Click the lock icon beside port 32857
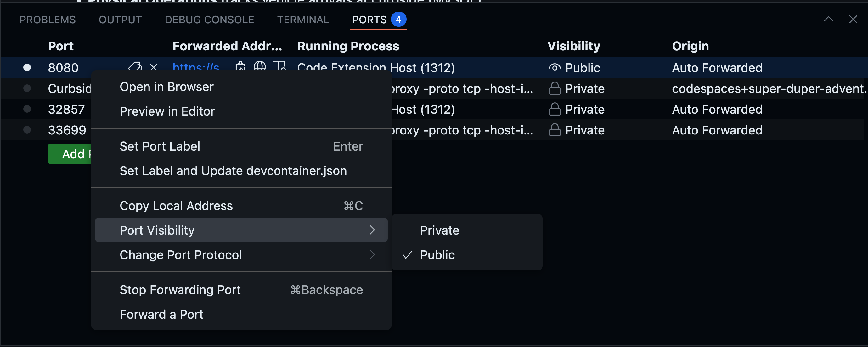 pos(555,109)
